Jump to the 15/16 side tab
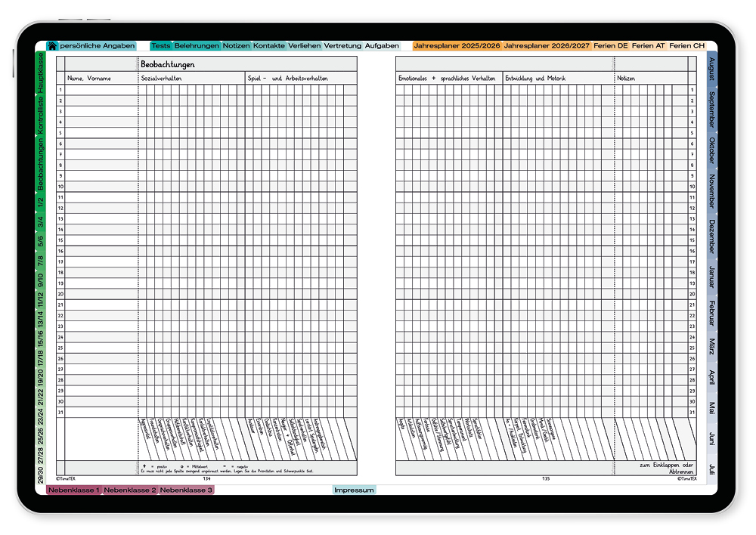 click(x=41, y=339)
